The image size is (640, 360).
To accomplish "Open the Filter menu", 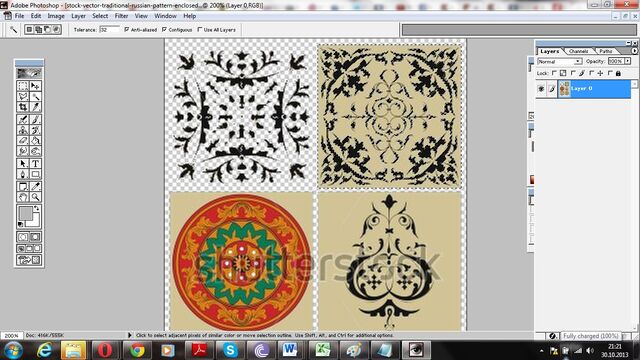I will click(121, 16).
